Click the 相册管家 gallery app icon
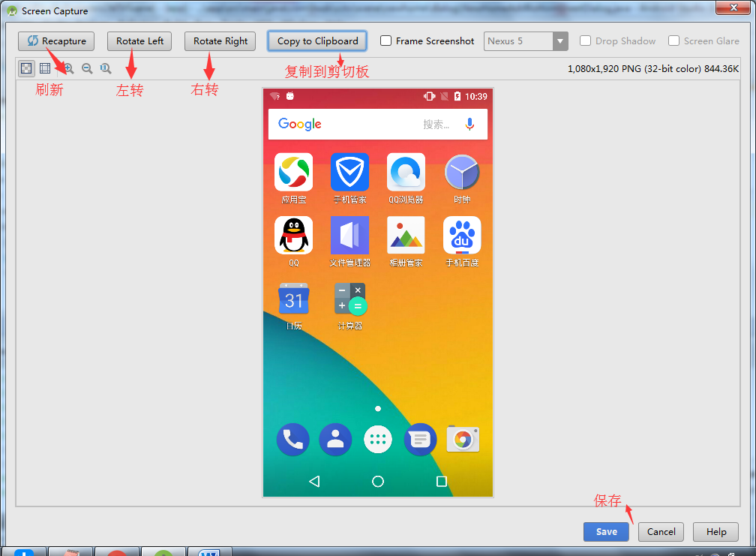Image resolution: width=756 pixels, height=556 pixels. [x=406, y=236]
